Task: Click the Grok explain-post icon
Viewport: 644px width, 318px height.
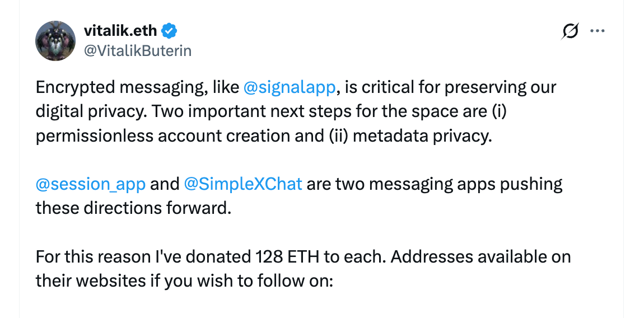Action: [x=570, y=32]
